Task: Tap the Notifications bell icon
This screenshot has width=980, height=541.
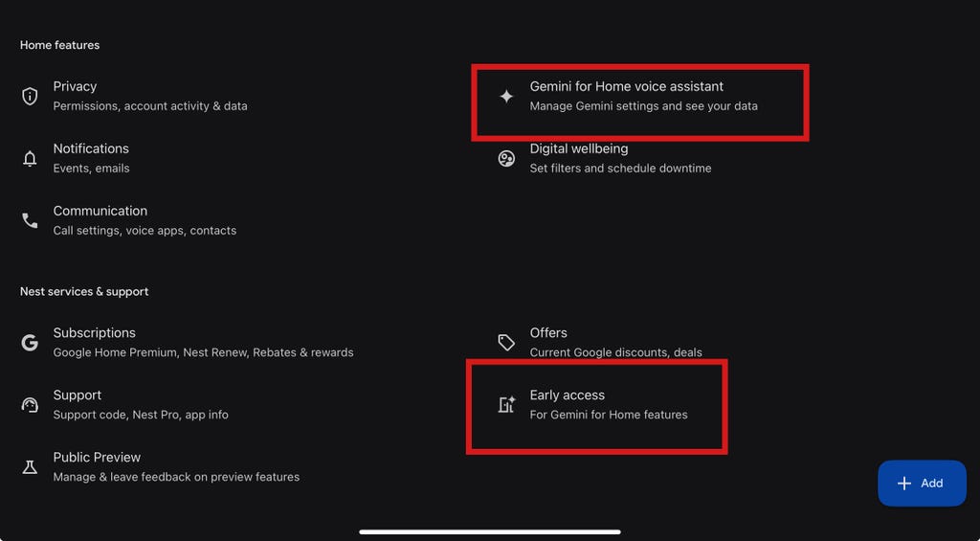Action: (x=30, y=159)
